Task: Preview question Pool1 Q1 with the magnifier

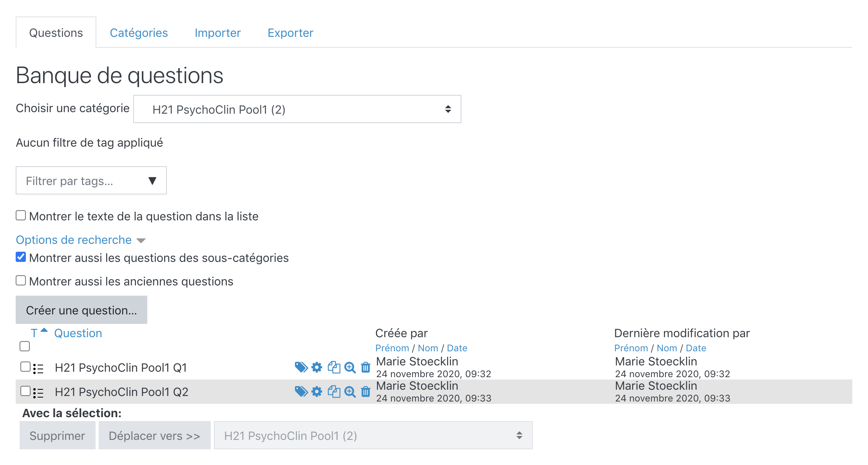Action: pyautogui.click(x=350, y=367)
